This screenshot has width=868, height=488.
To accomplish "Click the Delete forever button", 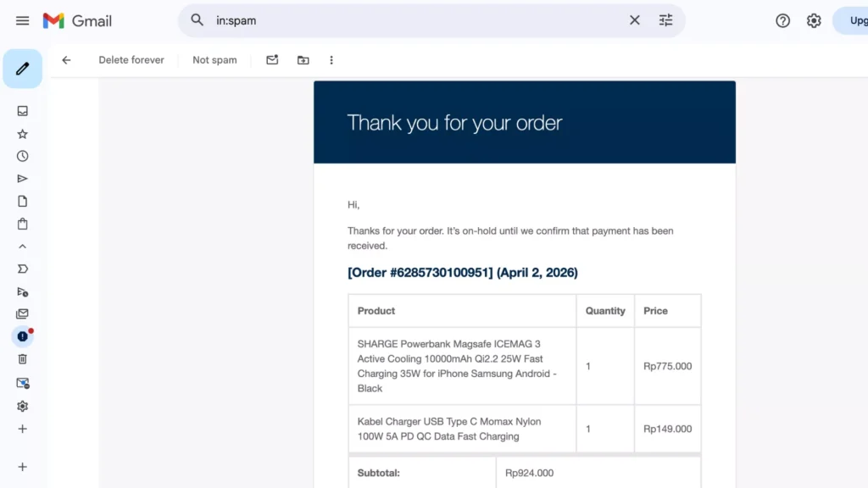I will click(x=131, y=59).
